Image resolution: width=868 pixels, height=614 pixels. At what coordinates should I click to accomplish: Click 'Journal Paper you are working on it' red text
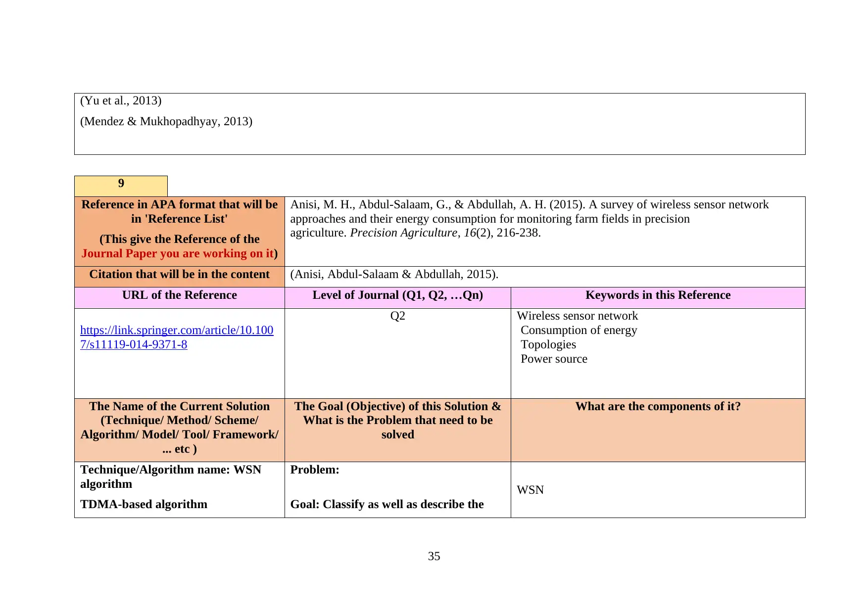(x=178, y=253)
